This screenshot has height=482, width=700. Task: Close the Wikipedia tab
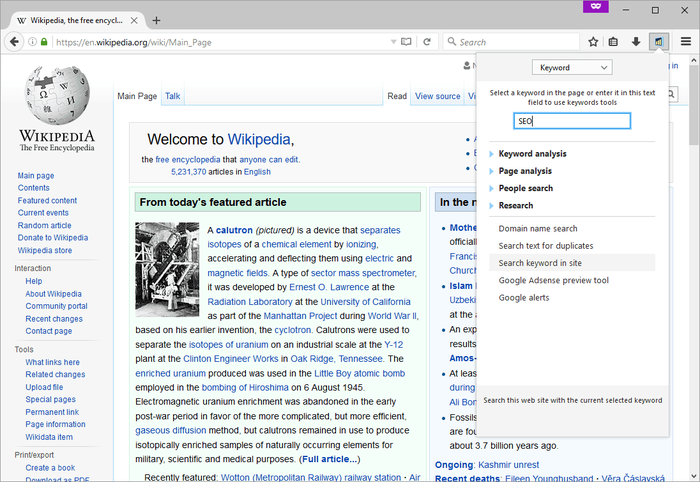point(134,21)
